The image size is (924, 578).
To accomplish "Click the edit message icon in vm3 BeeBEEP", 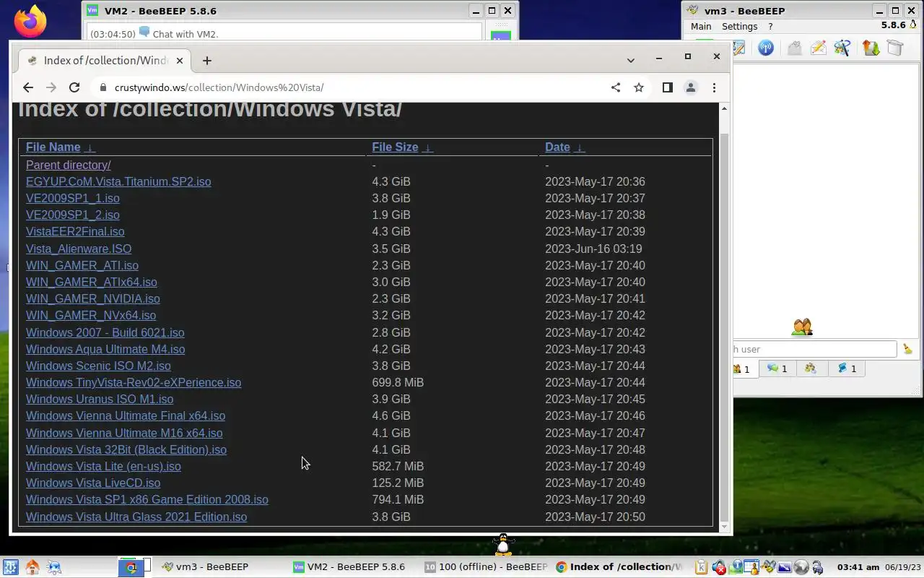I will tap(818, 48).
